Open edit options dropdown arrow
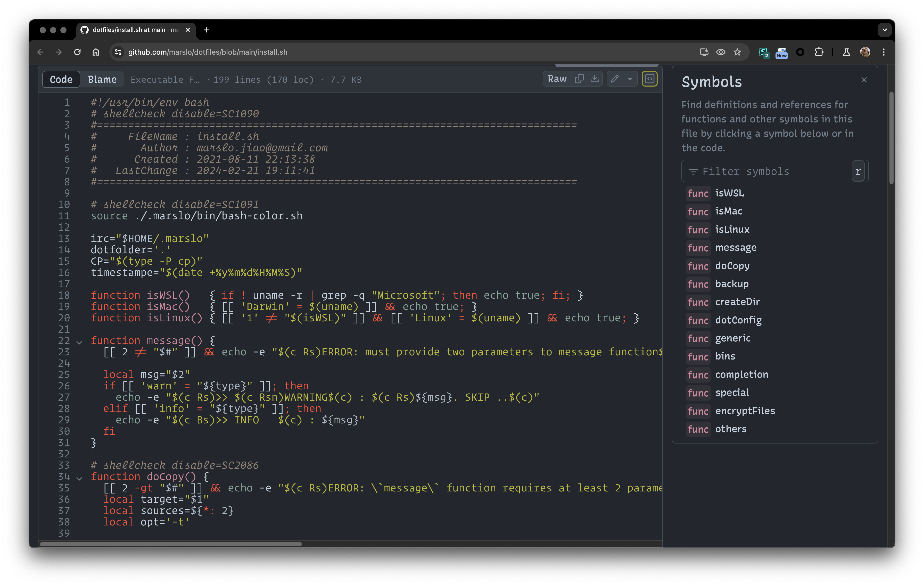Viewport: 924px width, 586px height. pyautogui.click(x=630, y=79)
